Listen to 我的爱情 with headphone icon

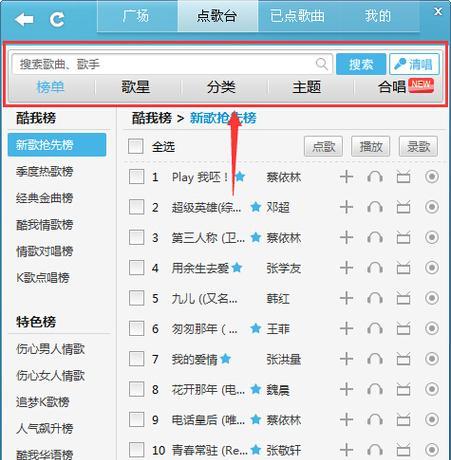coord(375,359)
